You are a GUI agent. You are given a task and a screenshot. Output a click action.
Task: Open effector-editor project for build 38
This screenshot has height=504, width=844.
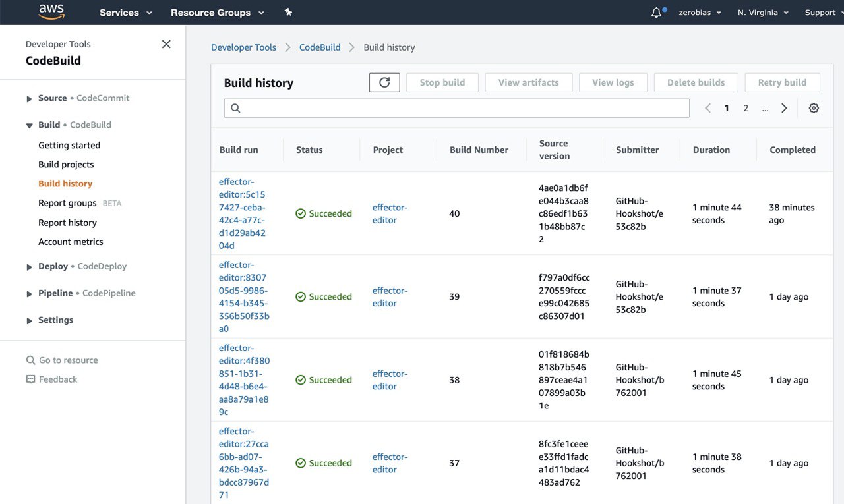(x=390, y=380)
